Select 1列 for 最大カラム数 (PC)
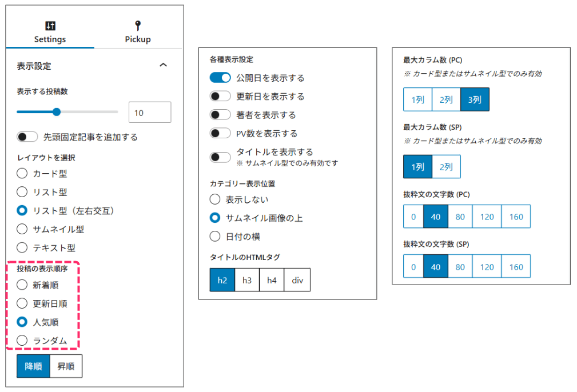 [x=417, y=99]
